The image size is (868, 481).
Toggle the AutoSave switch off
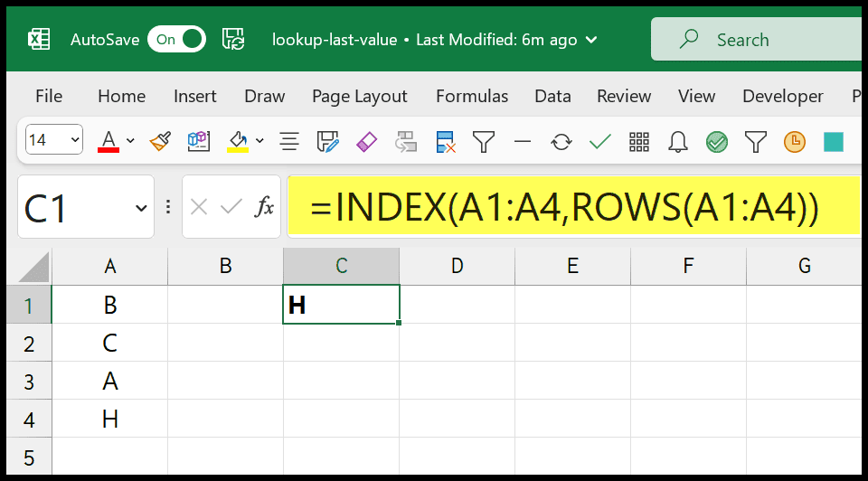coord(176,39)
